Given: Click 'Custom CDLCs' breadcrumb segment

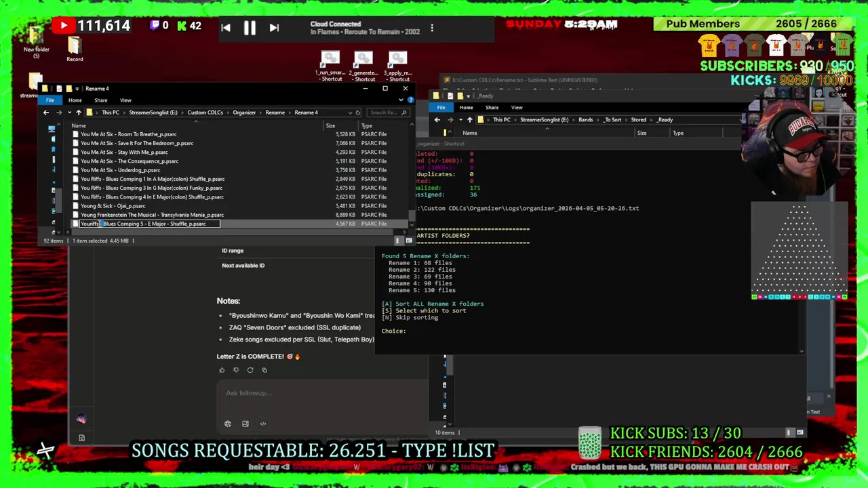Looking at the screenshot, I should pos(205,113).
